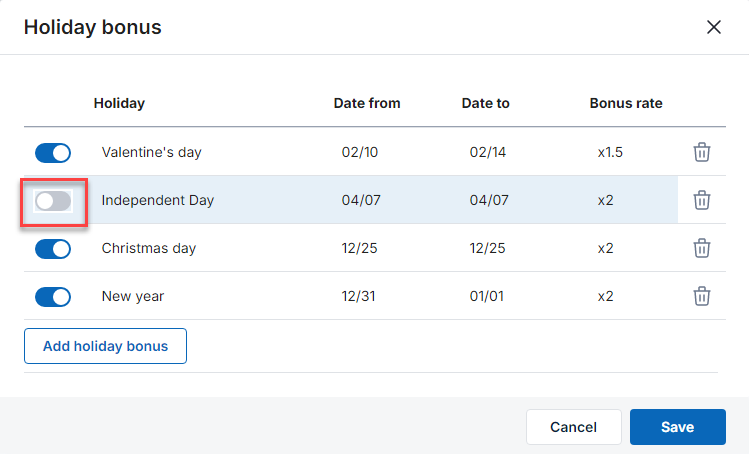
Task: Edit Valentine's day Date from 02/10
Action: [360, 152]
